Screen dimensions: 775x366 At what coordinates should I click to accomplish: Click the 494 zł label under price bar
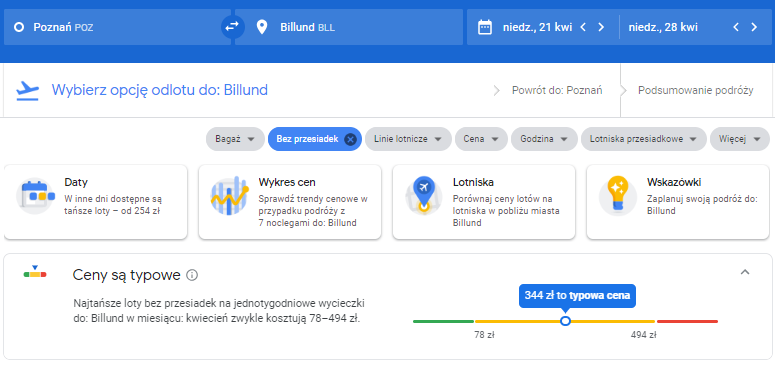(x=644, y=335)
